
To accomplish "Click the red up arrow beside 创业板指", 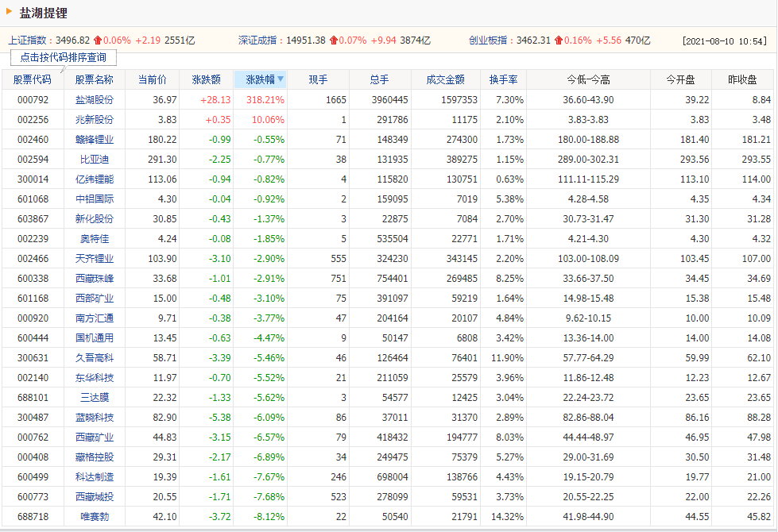I will click(x=559, y=40).
